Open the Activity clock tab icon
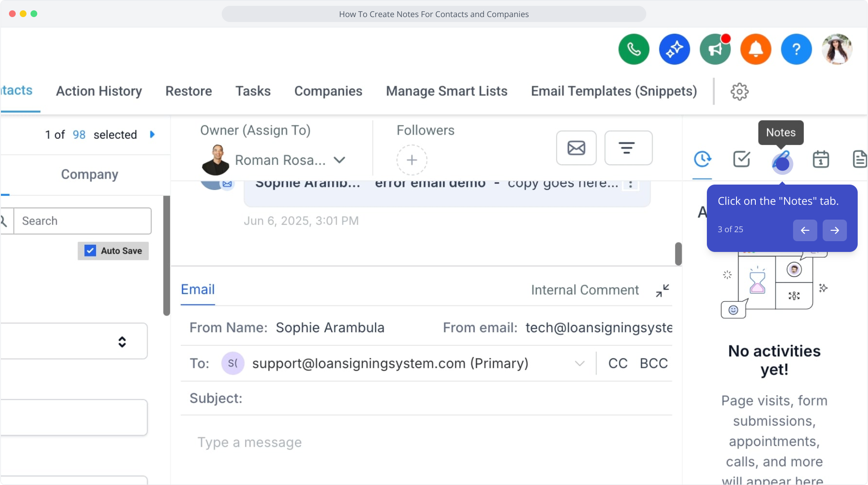The image size is (868, 485). [x=702, y=159]
